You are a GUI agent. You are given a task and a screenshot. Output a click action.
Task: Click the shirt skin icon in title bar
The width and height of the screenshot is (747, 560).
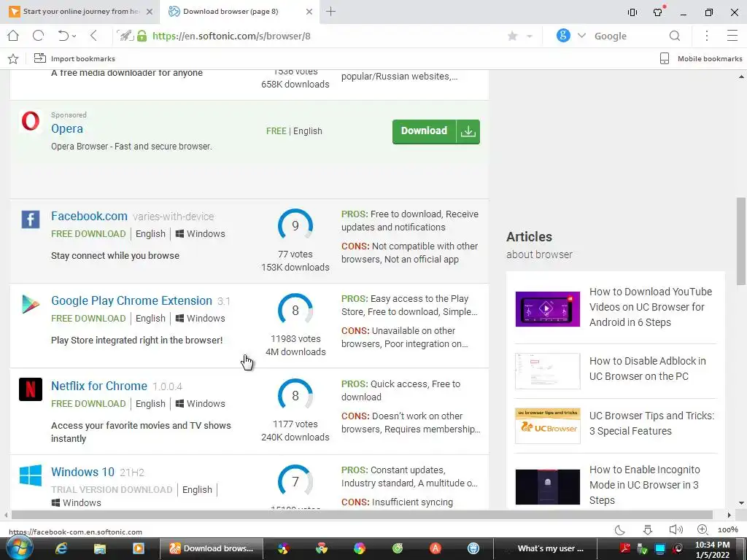(659, 12)
